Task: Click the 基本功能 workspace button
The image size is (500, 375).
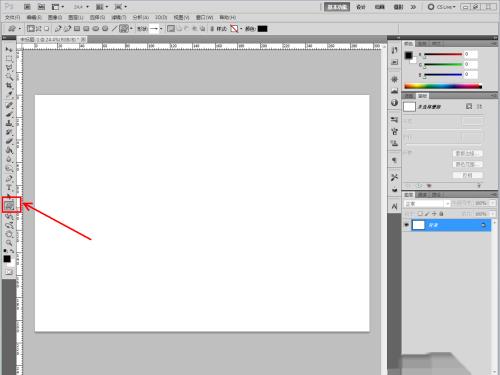Action: (x=337, y=7)
